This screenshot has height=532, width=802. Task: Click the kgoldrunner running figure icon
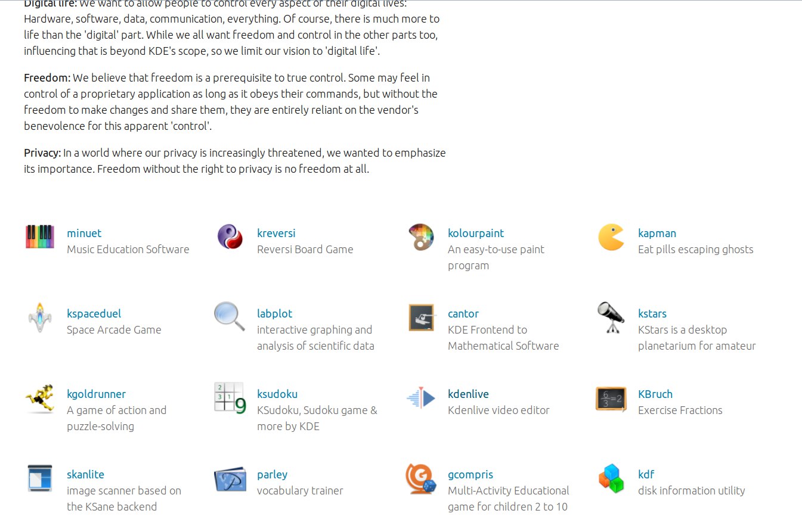click(x=40, y=398)
